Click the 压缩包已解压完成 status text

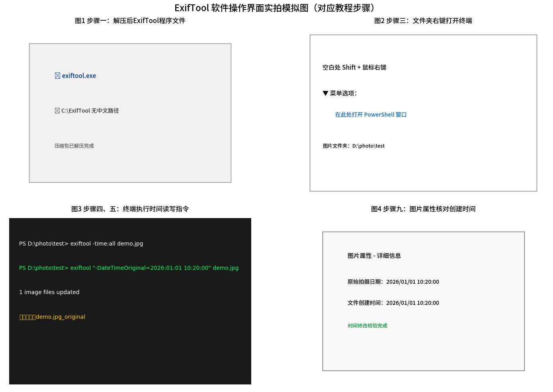(74, 146)
